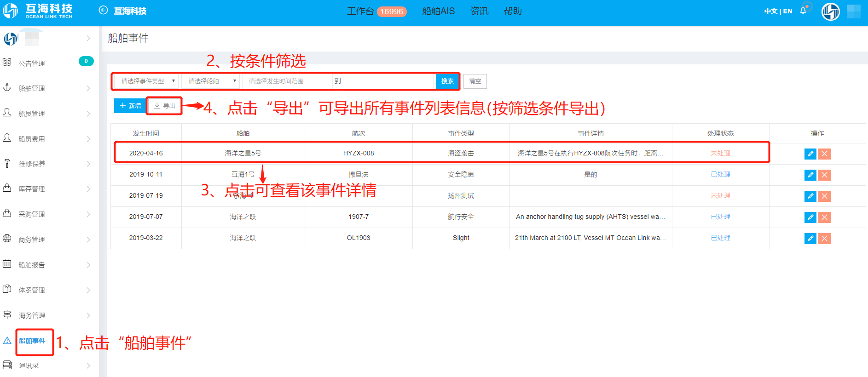Expand the 船员管理 sidebar chevron
This screenshot has height=377, width=868.
coord(88,114)
